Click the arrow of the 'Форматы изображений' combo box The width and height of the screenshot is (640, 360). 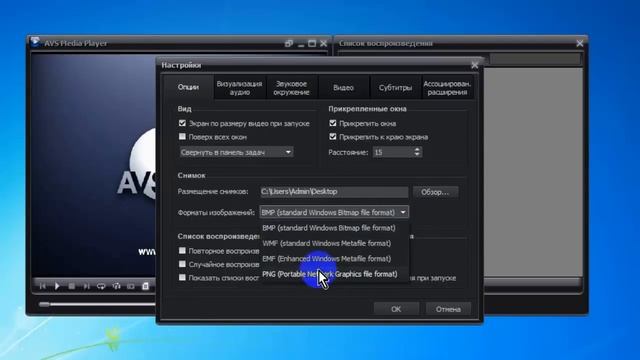click(403, 212)
